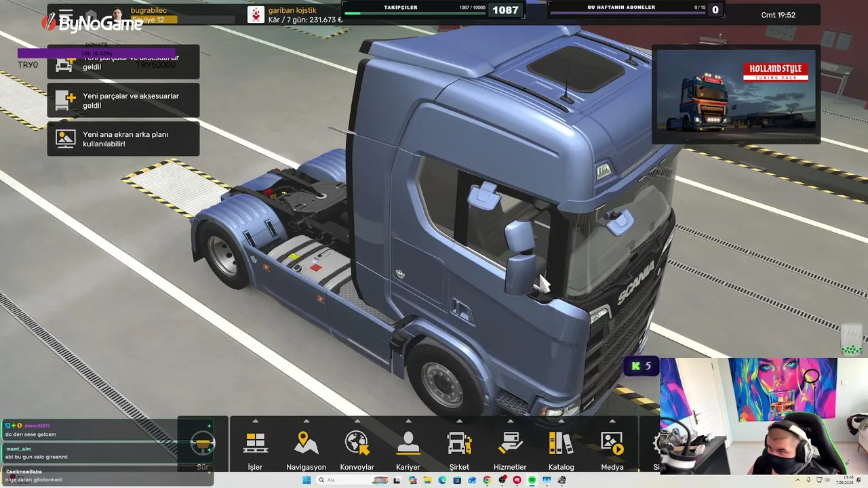868x488 pixels.
Task: Open the Hizmetler card-in-hand icon
Action: [x=510, y=443]
